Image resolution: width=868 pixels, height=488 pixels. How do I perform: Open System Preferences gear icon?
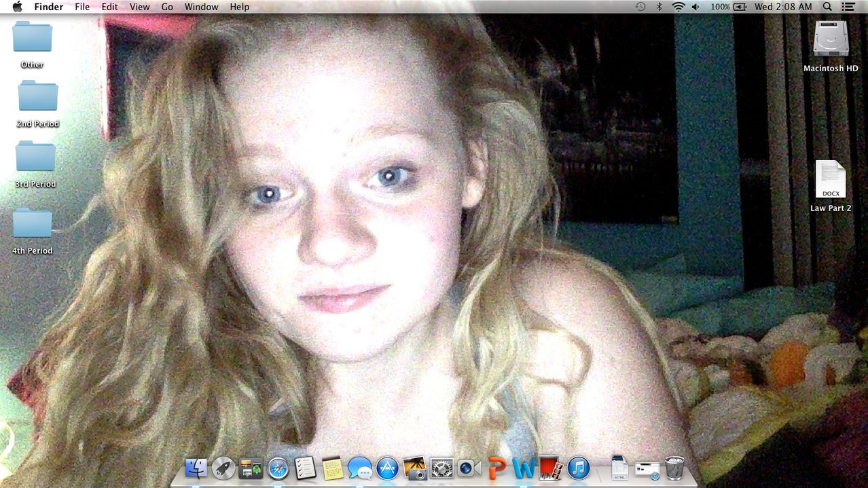click(x=442, y=468)
